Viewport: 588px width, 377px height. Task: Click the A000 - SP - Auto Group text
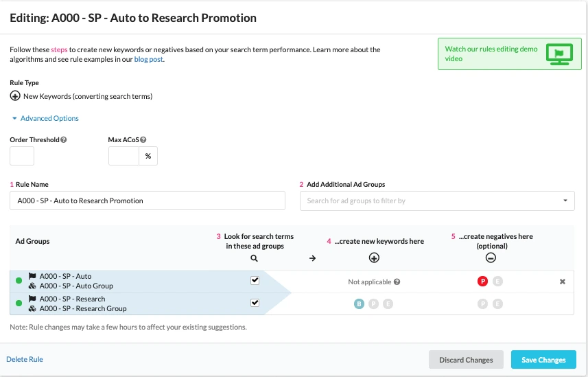76,286
